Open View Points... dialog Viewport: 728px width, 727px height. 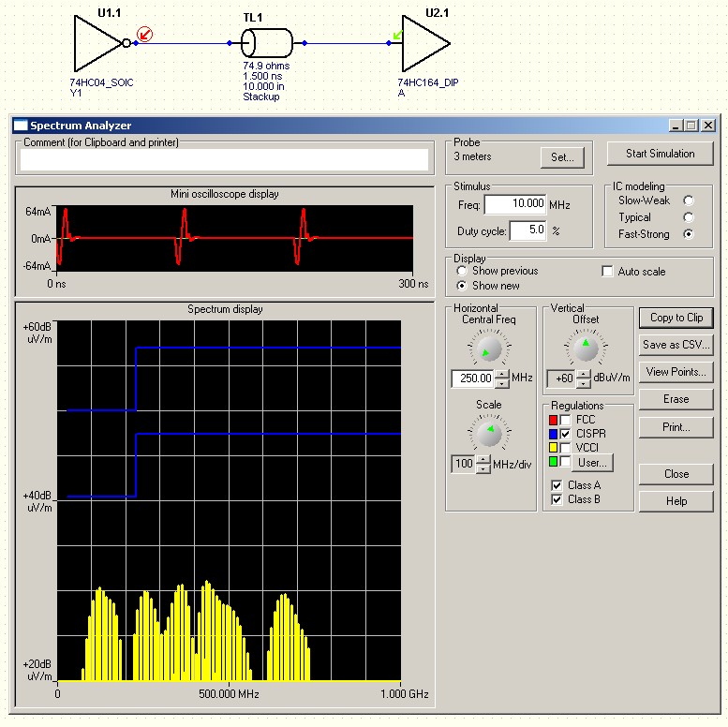(x=676, y=372)
